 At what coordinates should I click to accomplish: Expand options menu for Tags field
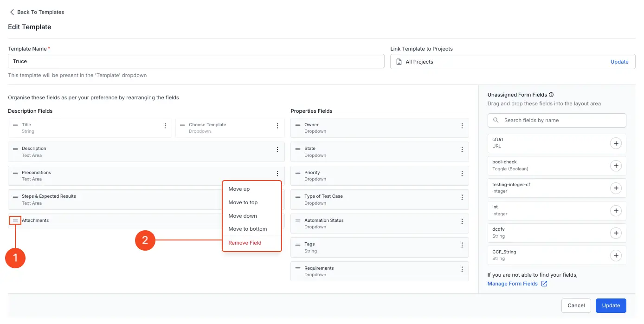tap(462, 245)
